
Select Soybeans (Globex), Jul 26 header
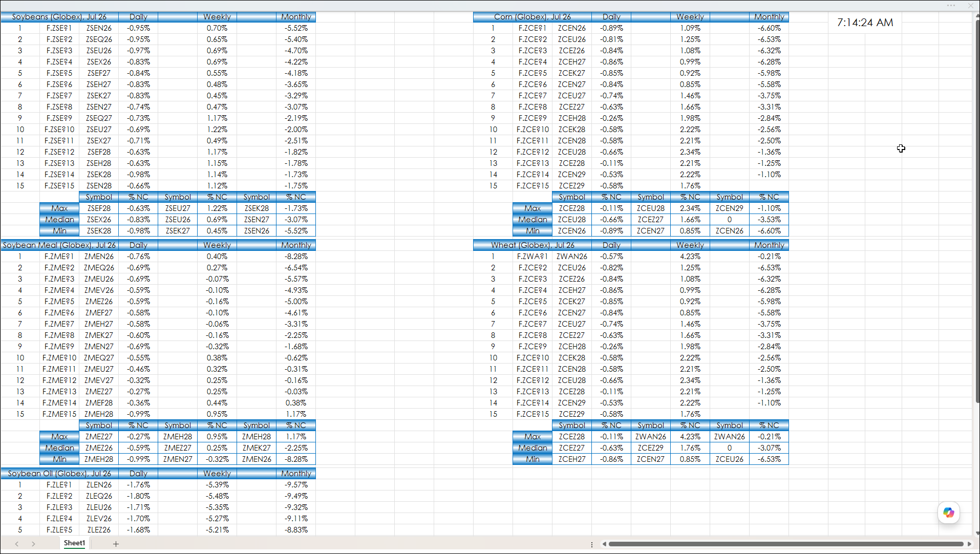tap(59, 17)
